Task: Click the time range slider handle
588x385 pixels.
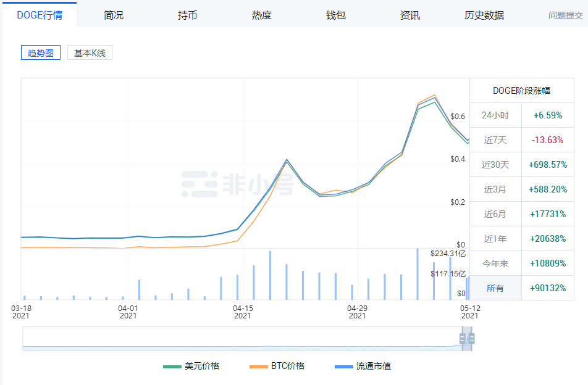Action: (467, 339)
